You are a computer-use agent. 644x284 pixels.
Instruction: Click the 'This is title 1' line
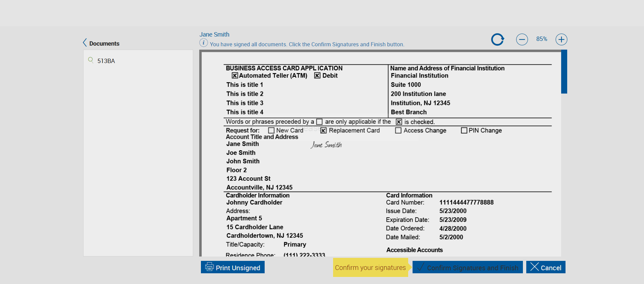coord(245,85)
